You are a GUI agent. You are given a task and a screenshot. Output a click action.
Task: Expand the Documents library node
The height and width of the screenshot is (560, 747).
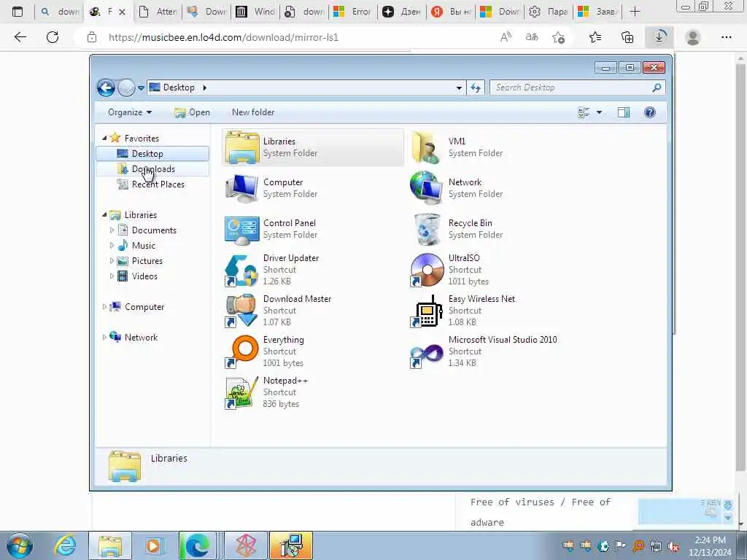pos(112,230)
